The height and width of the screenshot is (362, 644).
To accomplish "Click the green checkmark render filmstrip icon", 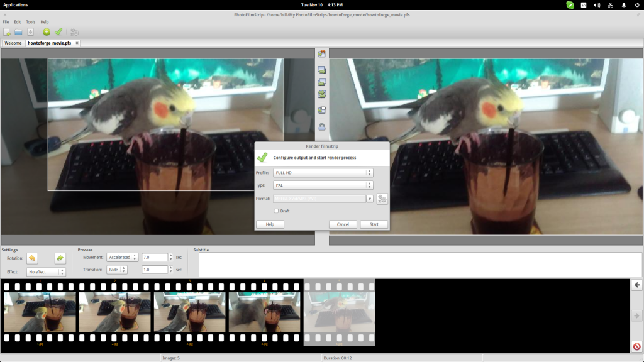I will [x=58, y=31].
